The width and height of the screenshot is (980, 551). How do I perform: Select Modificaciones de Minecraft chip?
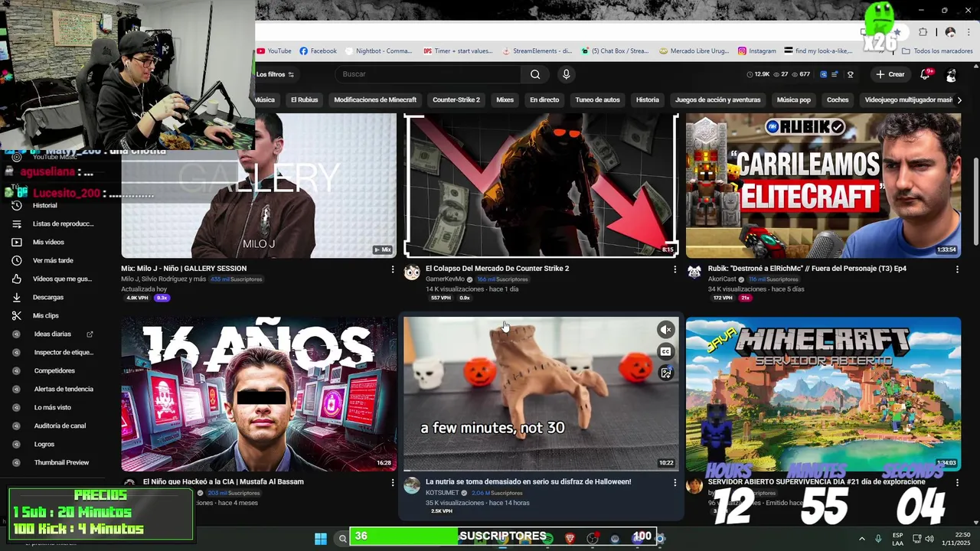375,99
